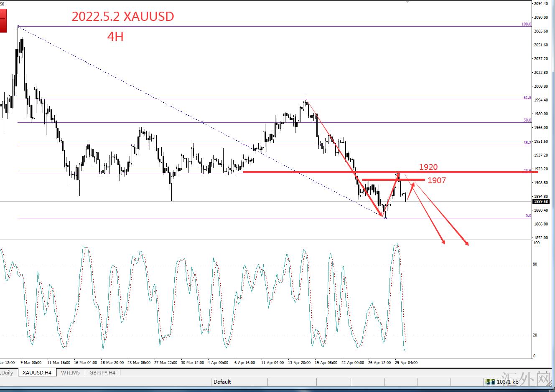Click the 1951.60 price scale label
The height and width of the screenshot is (392, 555).
[541, 142]
